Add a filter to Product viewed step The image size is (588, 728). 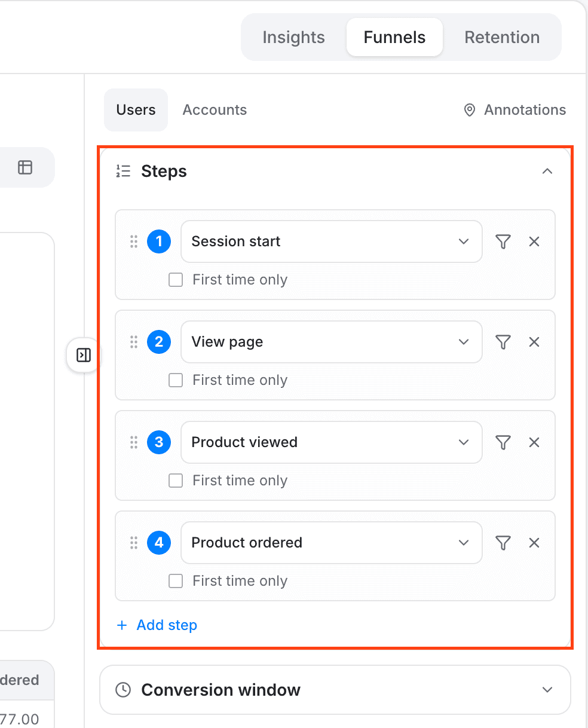pos(503,442)
